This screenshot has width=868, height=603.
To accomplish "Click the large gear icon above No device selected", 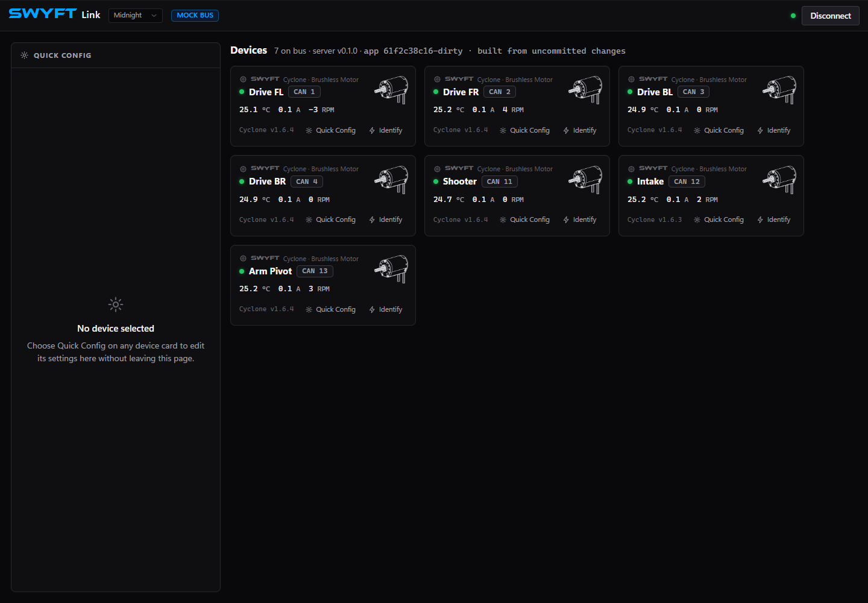I will (x=116, y=305).
